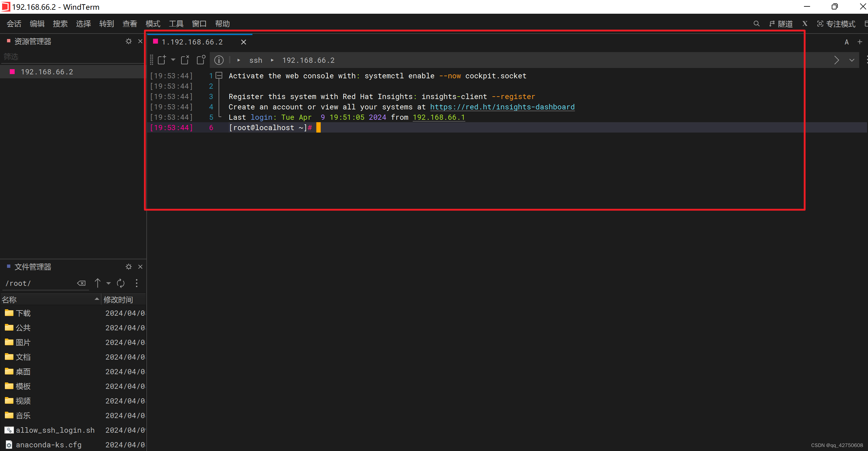Open settings gear of 文件管理器 panel
868x451 pixels.
pos(129,266)
